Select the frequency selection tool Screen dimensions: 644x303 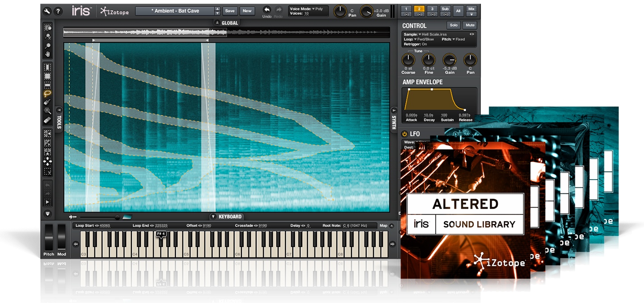point(47,85)
